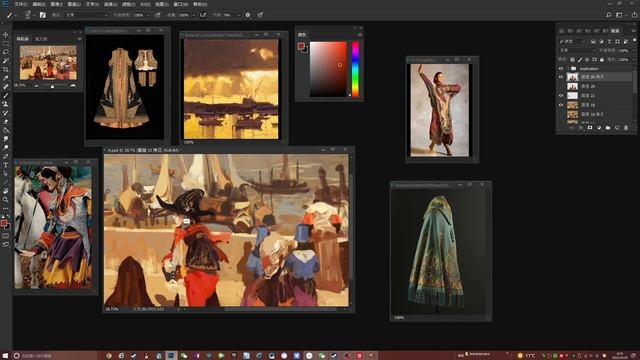Pick a shade in the Color panel field
The image size is (640, 360).
(328, 69)
